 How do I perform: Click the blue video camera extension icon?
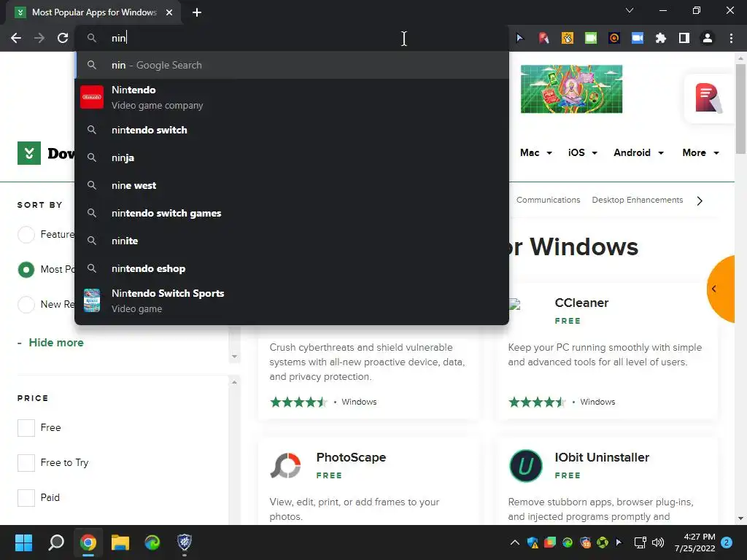pos(638,38)
